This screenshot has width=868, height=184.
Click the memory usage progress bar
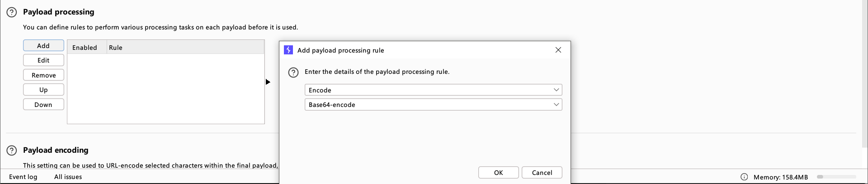836,177
